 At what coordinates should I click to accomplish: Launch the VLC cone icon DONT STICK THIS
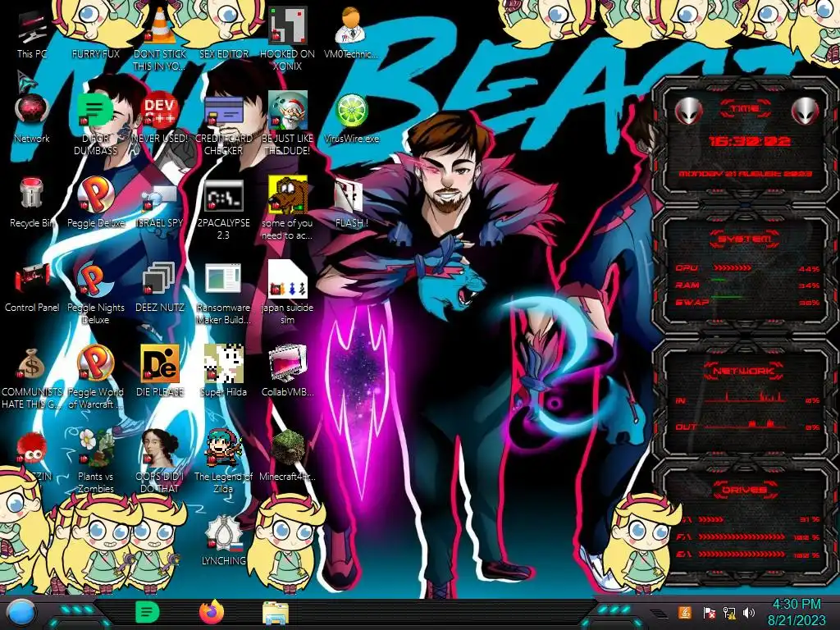pos(160,39)
